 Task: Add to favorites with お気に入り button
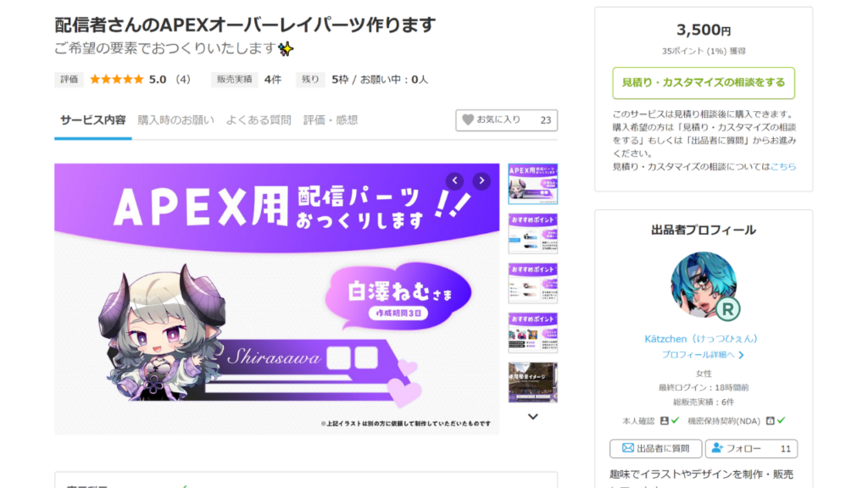(507, 120)
